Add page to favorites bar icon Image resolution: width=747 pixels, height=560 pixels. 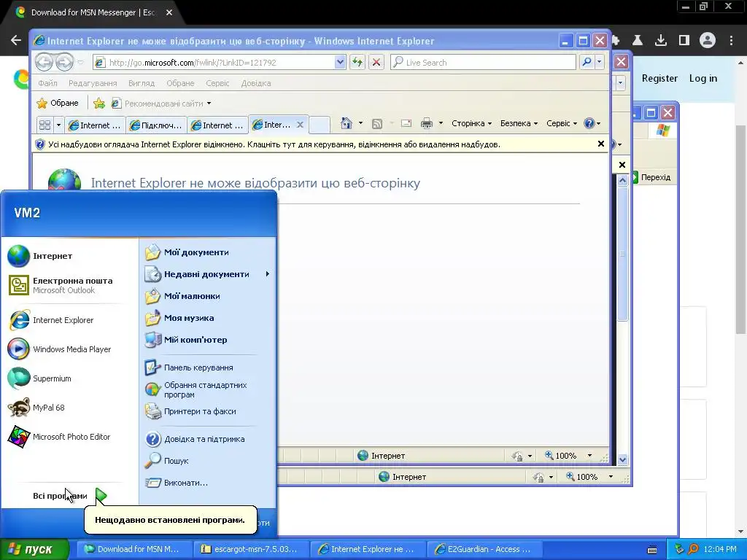99,104
